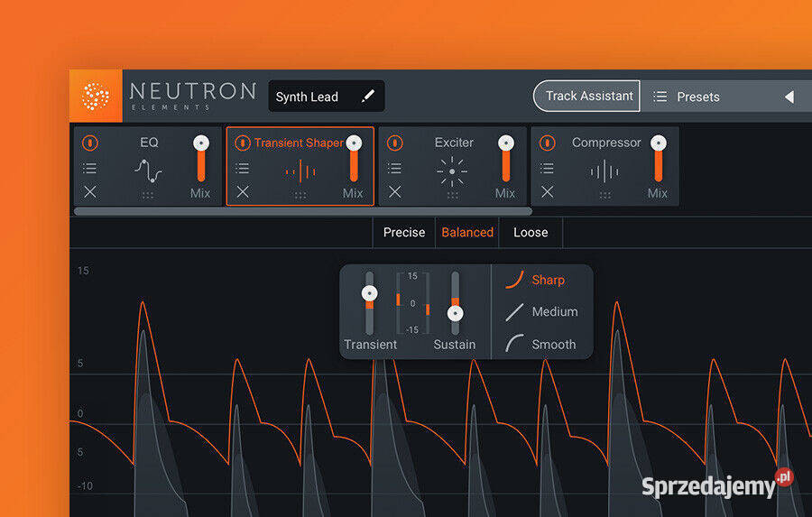
Task: Switch to Loose mode
Action: click(x=531, y=232)
